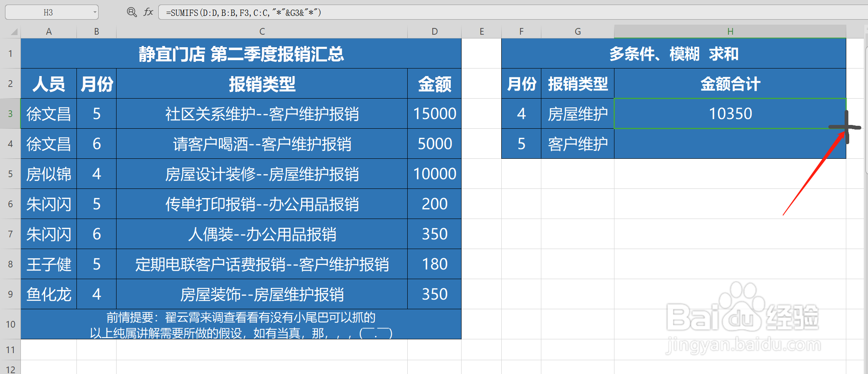Select the cell with amount 200

click(434, 204)
